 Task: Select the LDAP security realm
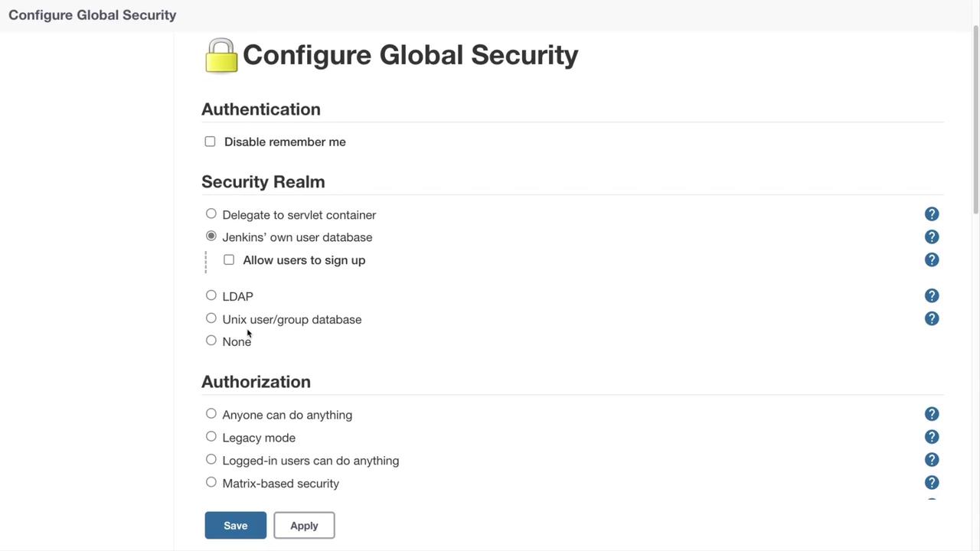point(211,295)
